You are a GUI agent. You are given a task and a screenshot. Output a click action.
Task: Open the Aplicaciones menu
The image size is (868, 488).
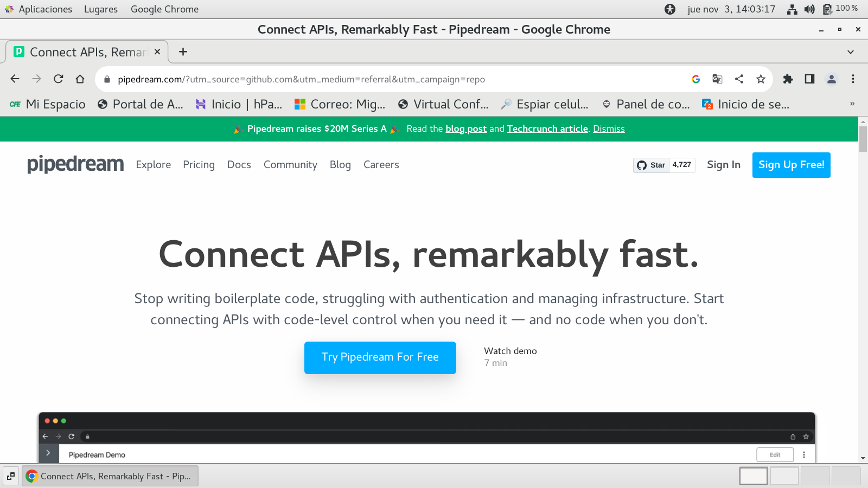(x=45, y=9)
